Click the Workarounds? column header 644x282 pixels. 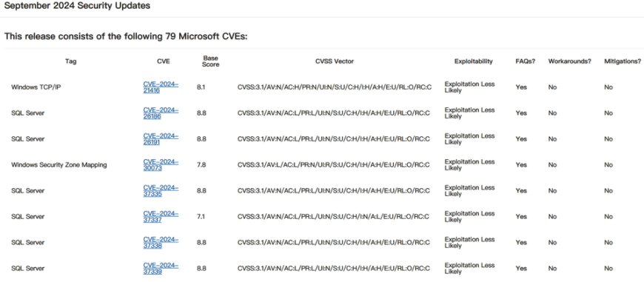tap(570, 61)
